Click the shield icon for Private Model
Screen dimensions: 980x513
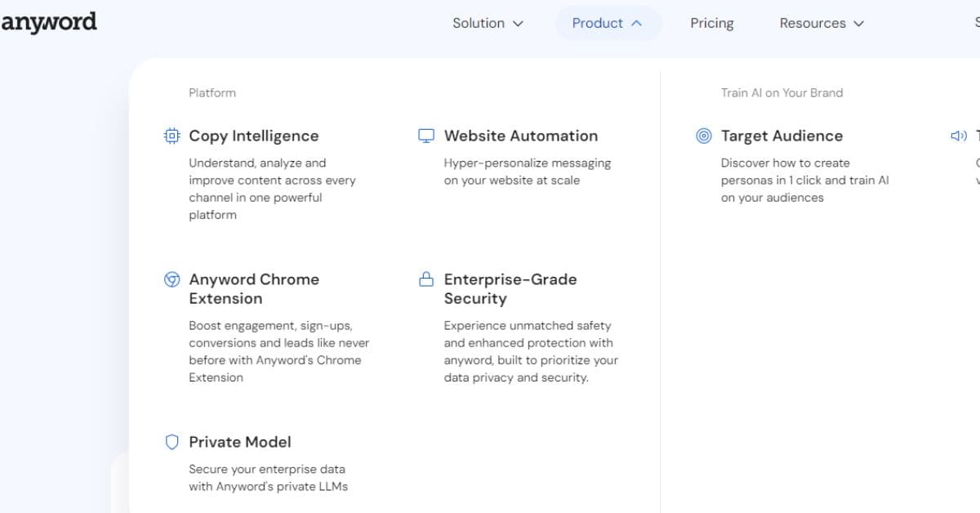click(x=171, y=442)
